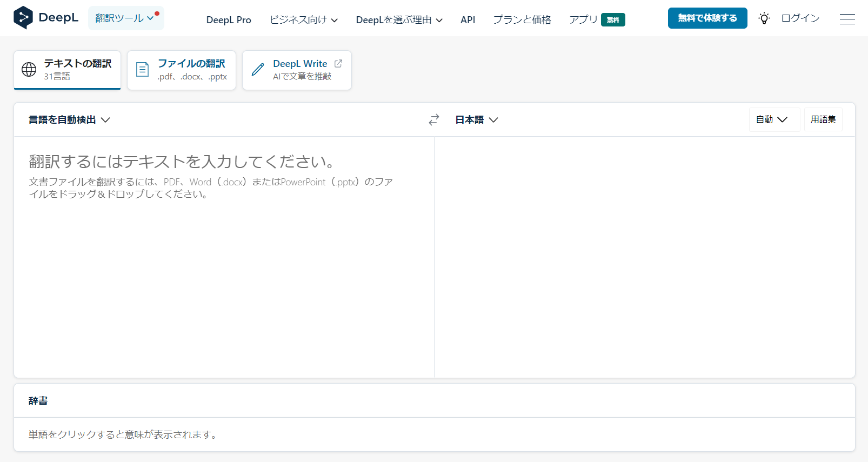868x462 pixels.
Task: Go to プランと価格 page
Action: pos(522,20)
